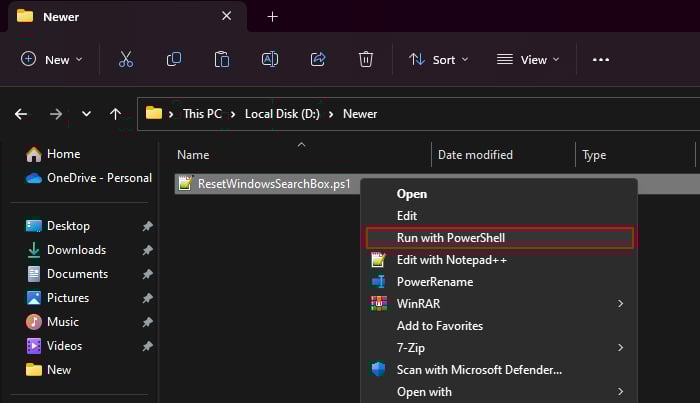Click the pin icon next to Music
700x403 pixels.
point(147,322)
